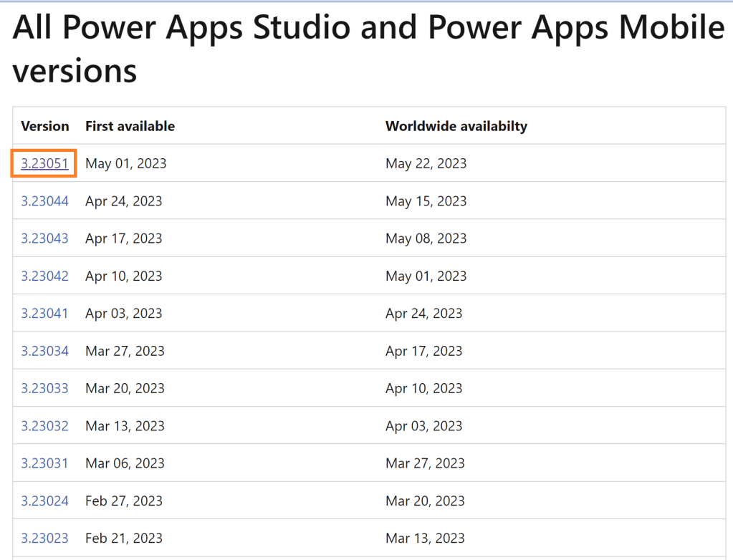Open version 3.23034 link

click(44, 351)
